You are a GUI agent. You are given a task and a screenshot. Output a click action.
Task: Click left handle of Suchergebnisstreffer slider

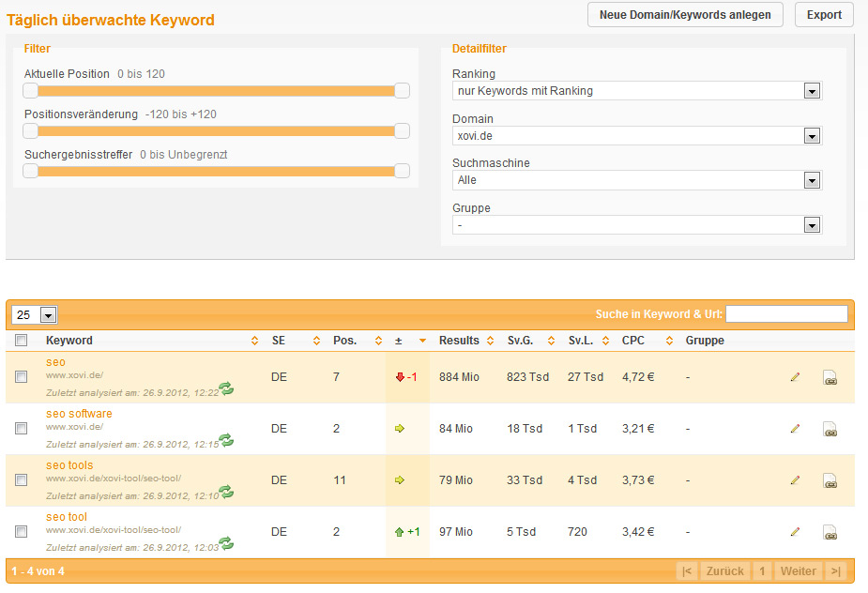pyautogui.click(x=30, y=171)
